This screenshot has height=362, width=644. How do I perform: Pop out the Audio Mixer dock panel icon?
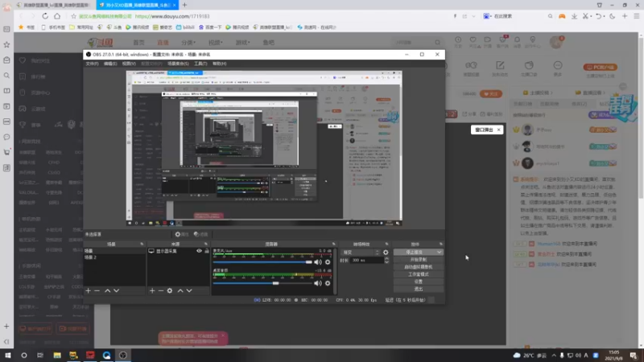pyautogui.click(x=333, y=244)
